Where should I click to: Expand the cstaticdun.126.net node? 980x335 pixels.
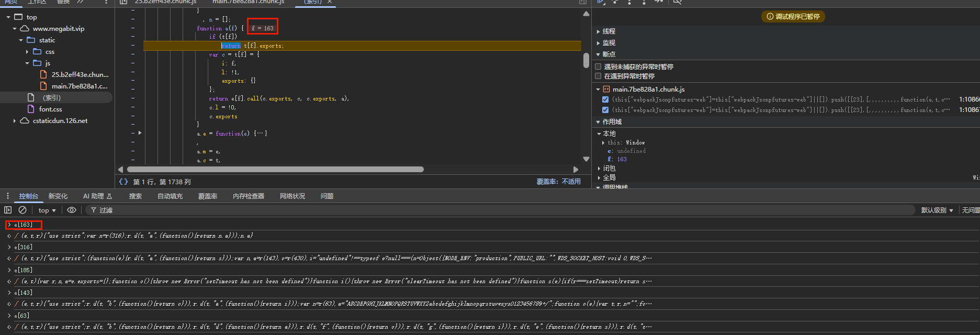15,121
